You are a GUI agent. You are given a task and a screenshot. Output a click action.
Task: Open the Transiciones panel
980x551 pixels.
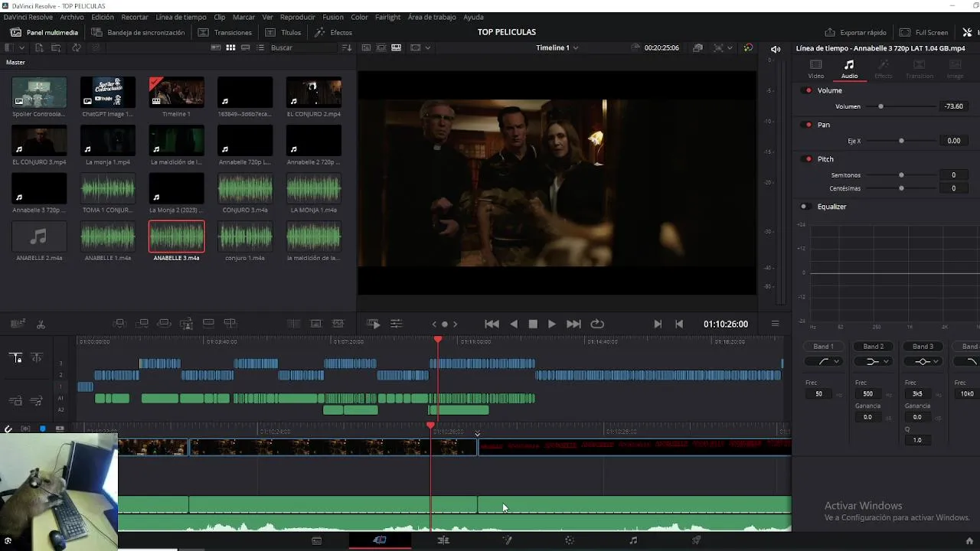224,32
